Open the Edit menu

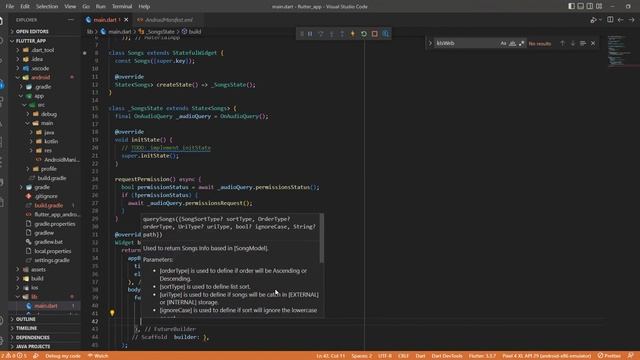click(x=25, y=7)
